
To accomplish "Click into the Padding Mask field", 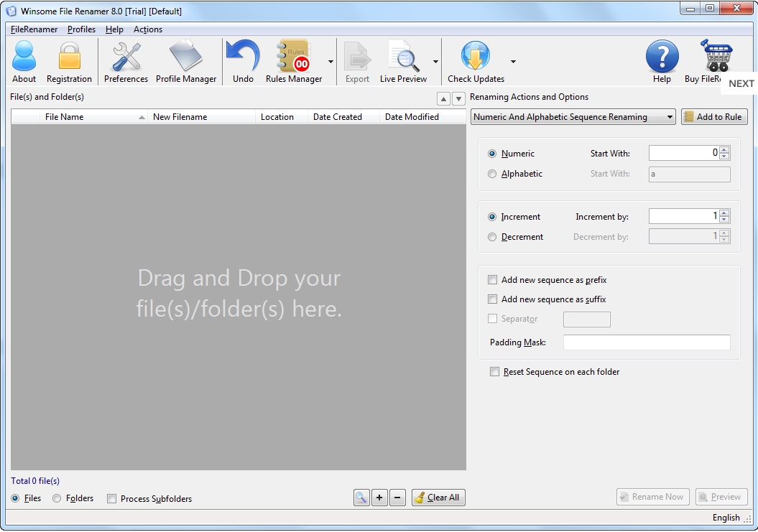I will pos(647,342).
